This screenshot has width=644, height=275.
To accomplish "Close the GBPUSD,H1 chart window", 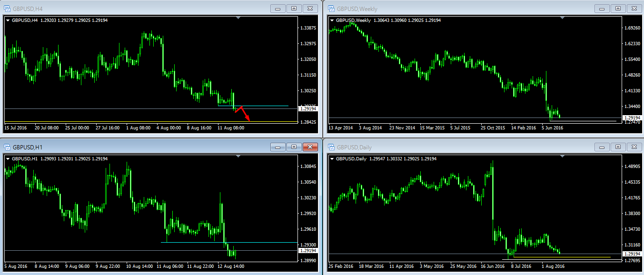I will coord(310,147).
